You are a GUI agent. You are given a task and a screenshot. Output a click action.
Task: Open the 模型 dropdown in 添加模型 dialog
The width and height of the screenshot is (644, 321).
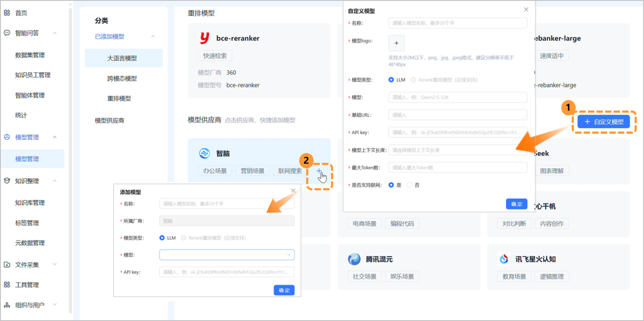tap(227, 255)
